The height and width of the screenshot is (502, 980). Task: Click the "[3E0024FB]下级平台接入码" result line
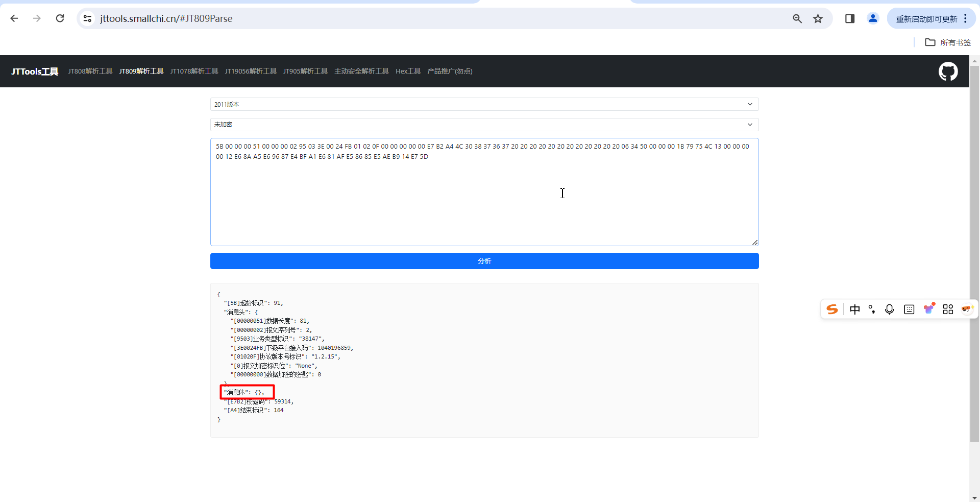pyautogui.click(x=291, y=348)
